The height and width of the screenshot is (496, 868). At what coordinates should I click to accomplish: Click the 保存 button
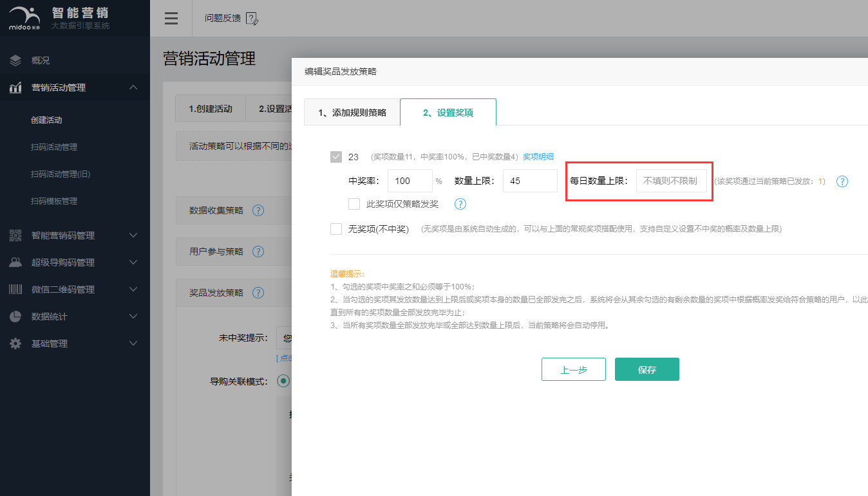(x=647, y=369)
